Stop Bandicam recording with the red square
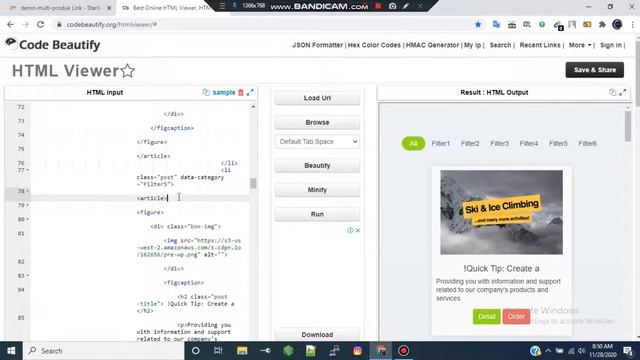The image size is (640, 360). pos(378,6)
